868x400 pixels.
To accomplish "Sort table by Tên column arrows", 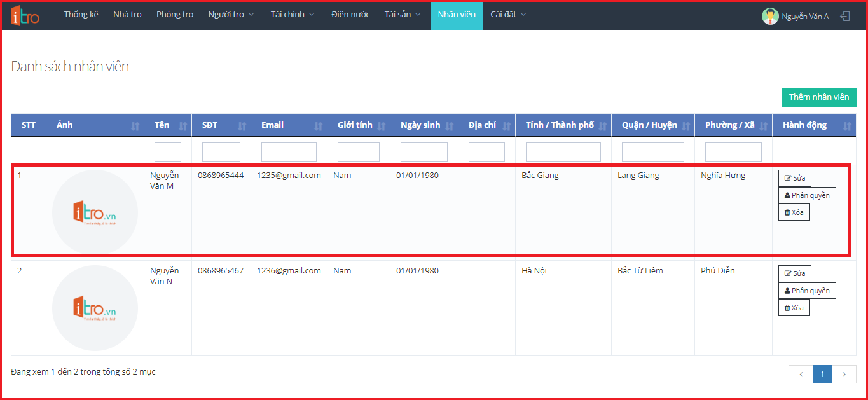I will coord(183,126).
